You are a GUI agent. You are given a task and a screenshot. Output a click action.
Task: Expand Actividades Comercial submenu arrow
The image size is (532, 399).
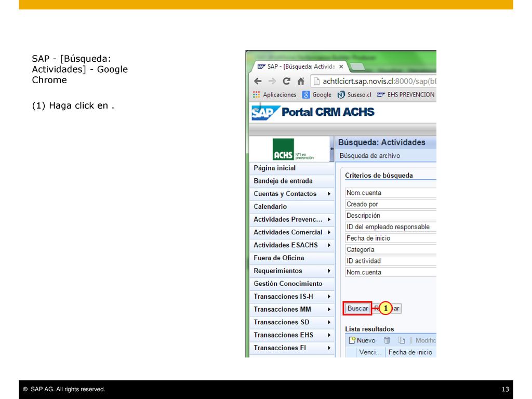(329, 232)
